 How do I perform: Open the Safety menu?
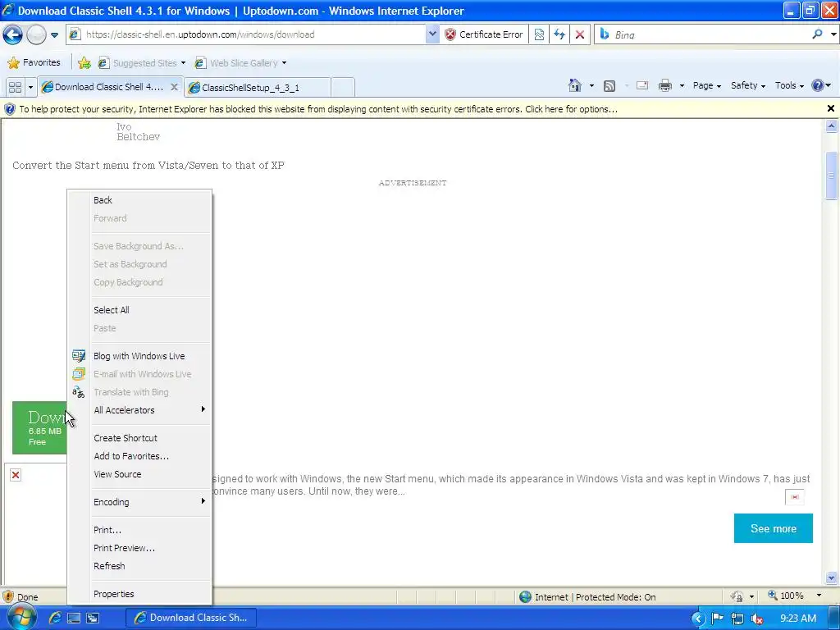click(x=748, y=85)
